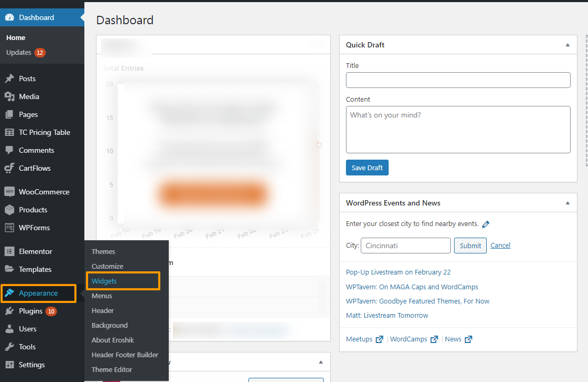
Task: Click the Posts pushpin icon
Action: click(9, 79)
